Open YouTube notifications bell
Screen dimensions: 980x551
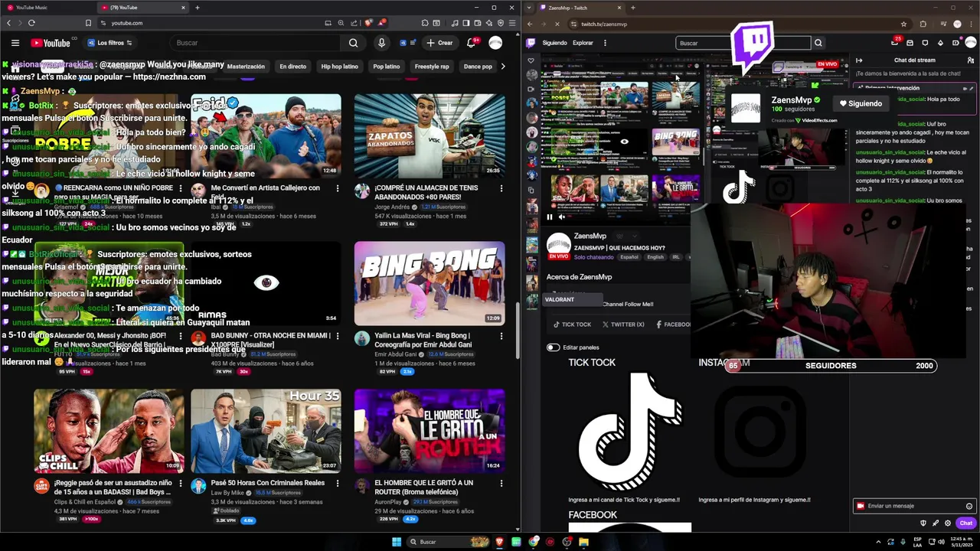[471, 43]
